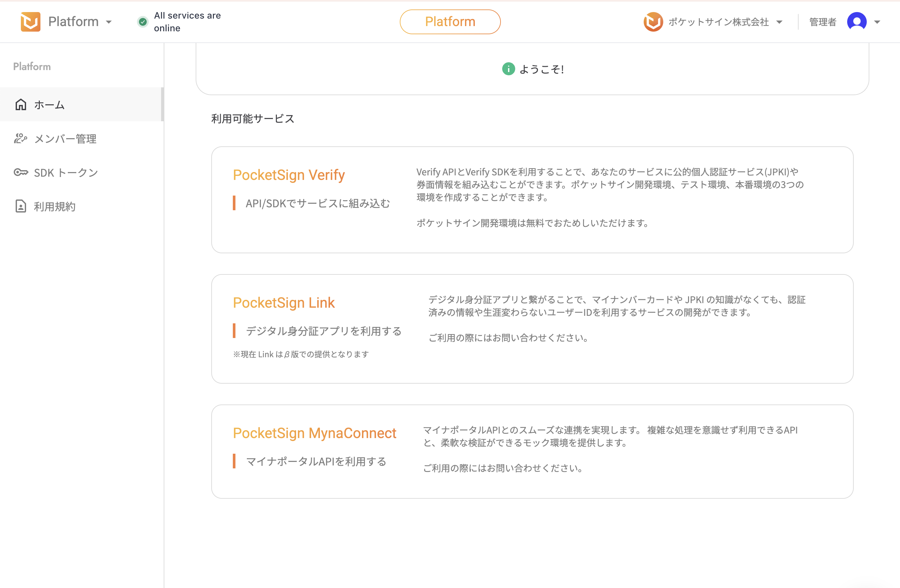Click the ポケットサイン株式会社 organization name
The height and width of the screenshot is (588, 900).
(718, 22)
